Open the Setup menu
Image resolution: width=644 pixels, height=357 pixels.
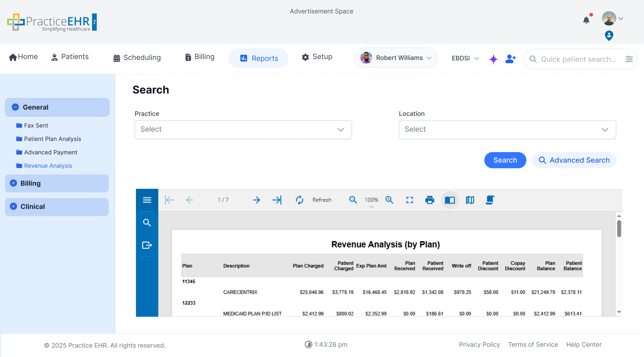[x=317, y=57]
